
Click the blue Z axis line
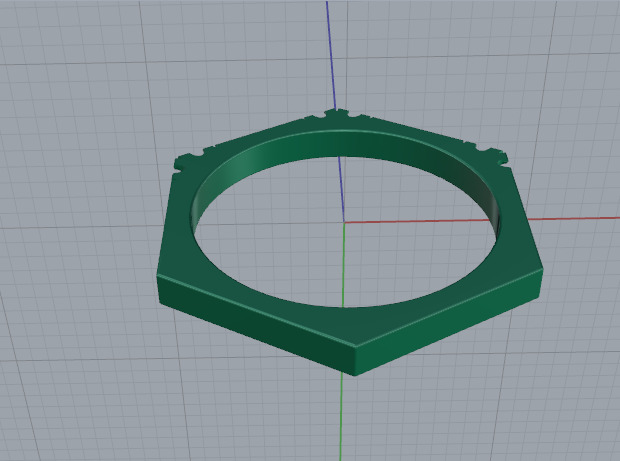(x=331, y=55)
